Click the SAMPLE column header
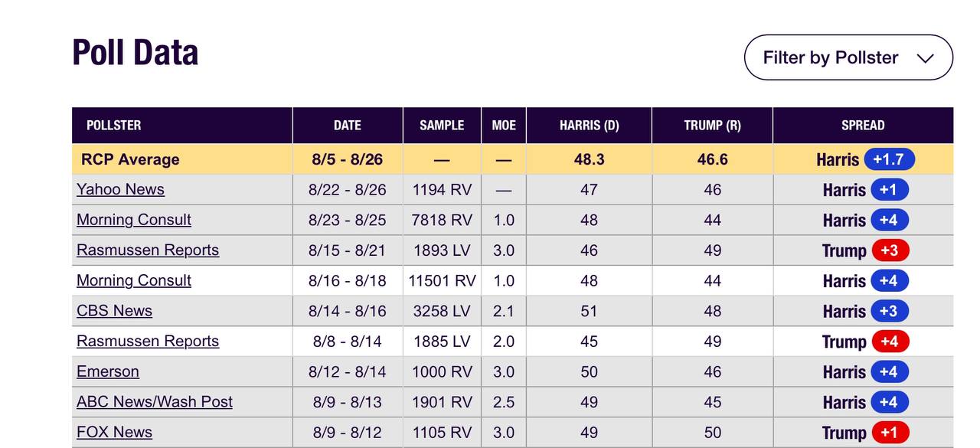This screenshot has width=980, height=448. pyautogui.click(x=442, y=126)
